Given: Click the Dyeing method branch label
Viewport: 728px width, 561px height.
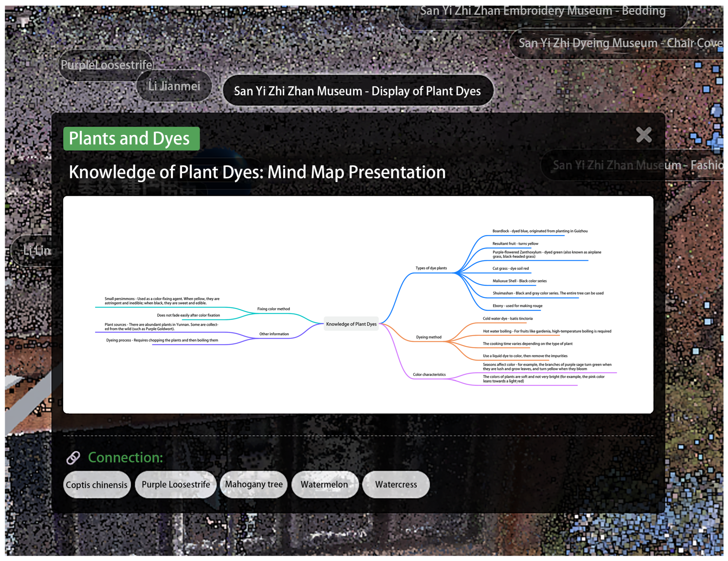Looking at the screenshot, I should coord(429,337).
